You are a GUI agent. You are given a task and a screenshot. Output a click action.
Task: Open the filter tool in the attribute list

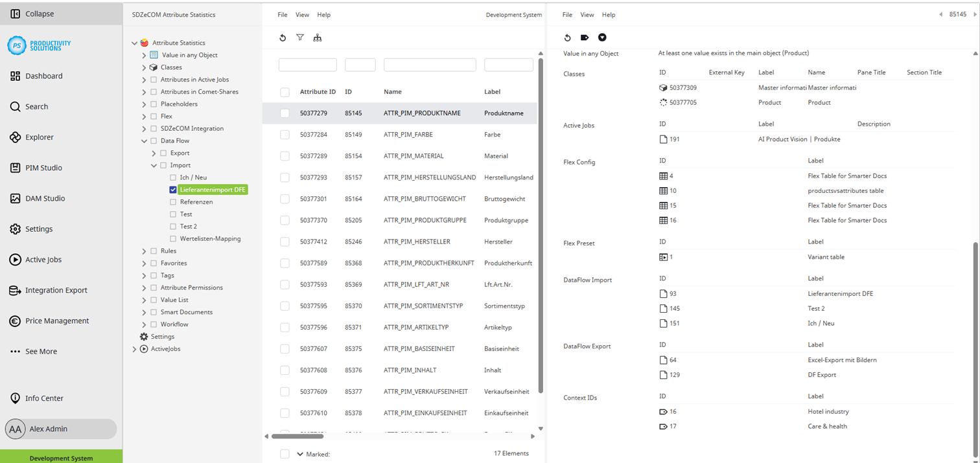[300, 38]
